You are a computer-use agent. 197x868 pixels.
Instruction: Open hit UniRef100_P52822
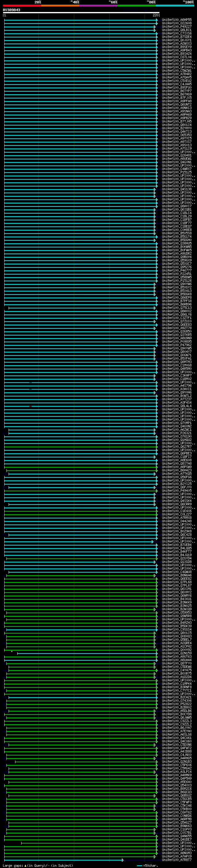(x=176, y=704)
